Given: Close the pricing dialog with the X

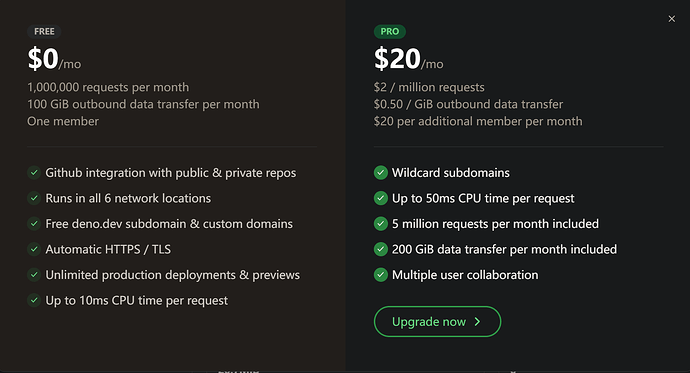Looking at the screenshot, I should point(672,19).
